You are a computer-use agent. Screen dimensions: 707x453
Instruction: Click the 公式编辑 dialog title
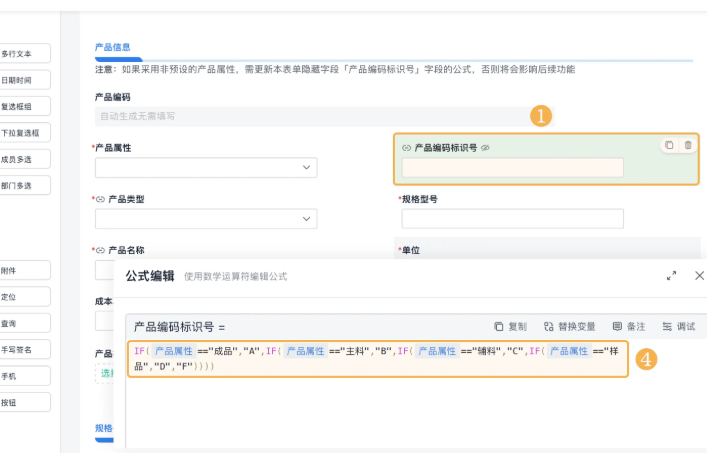pos(150,276)
